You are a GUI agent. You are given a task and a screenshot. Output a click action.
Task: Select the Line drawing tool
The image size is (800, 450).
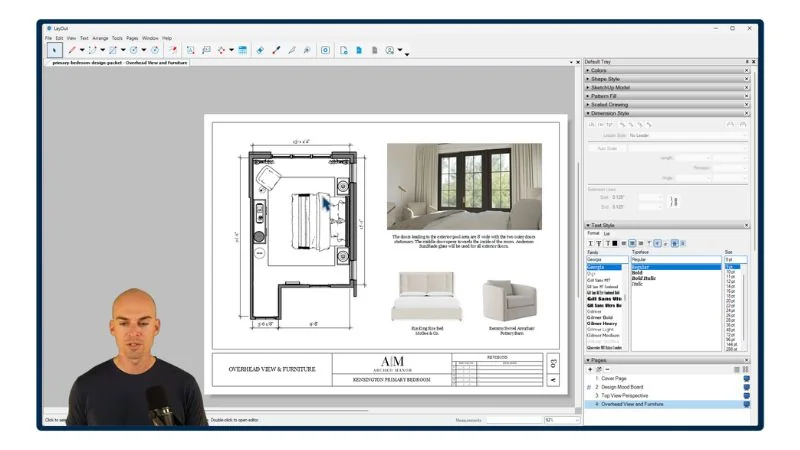(x=72, y=50)
